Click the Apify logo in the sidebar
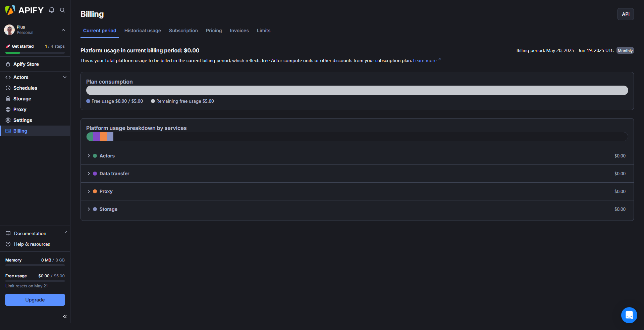 click(24, 10)
